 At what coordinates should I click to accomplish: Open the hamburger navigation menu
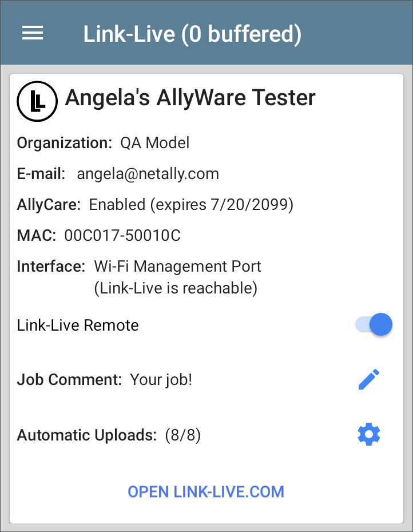click(33, 33)
